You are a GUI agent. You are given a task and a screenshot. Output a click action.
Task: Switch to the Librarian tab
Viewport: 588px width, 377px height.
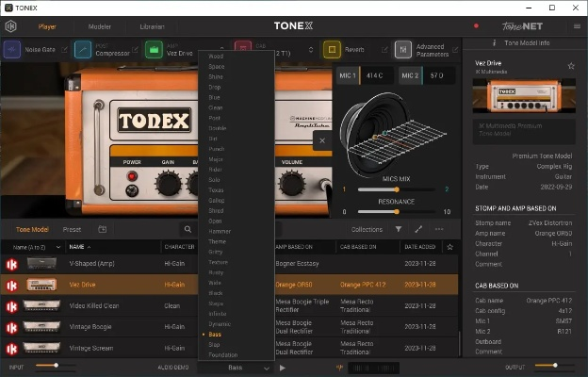point(152,26)
